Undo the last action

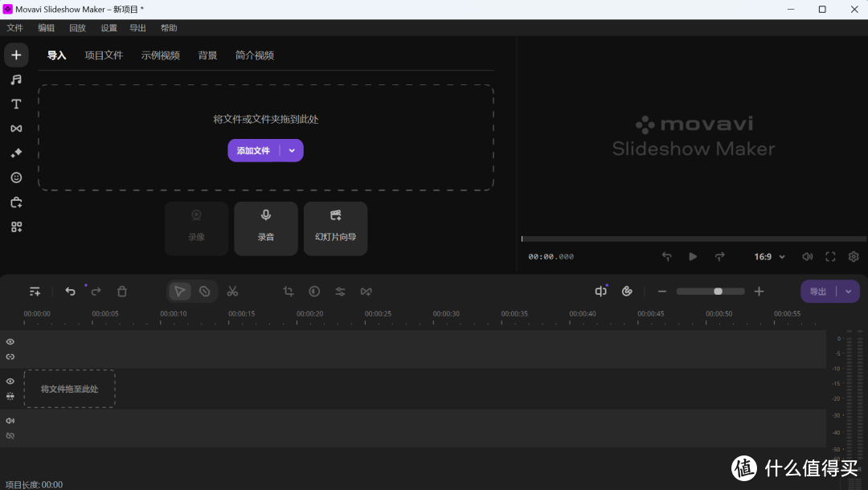(x=70, y=292)
